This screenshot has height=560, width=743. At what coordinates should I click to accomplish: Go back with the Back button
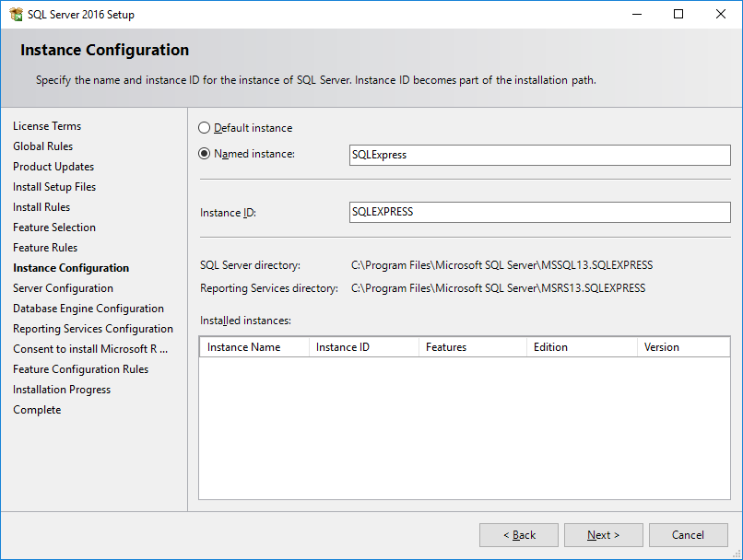519,535
